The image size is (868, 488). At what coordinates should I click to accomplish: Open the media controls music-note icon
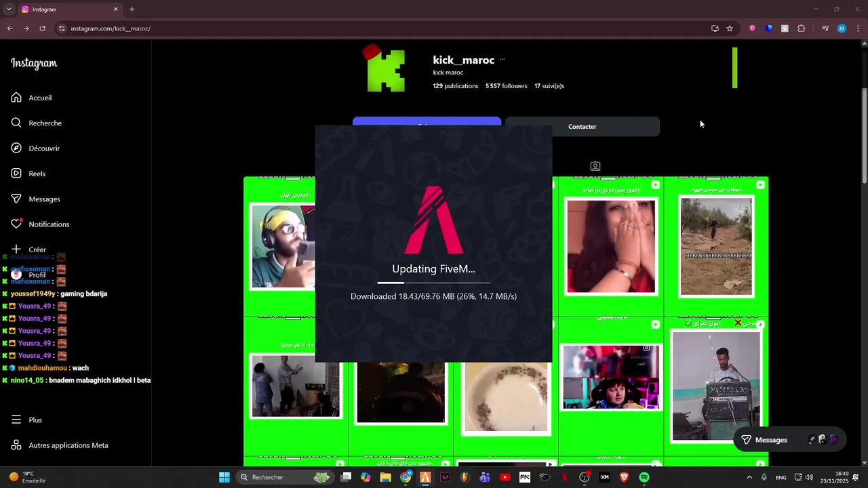[825, 28]
